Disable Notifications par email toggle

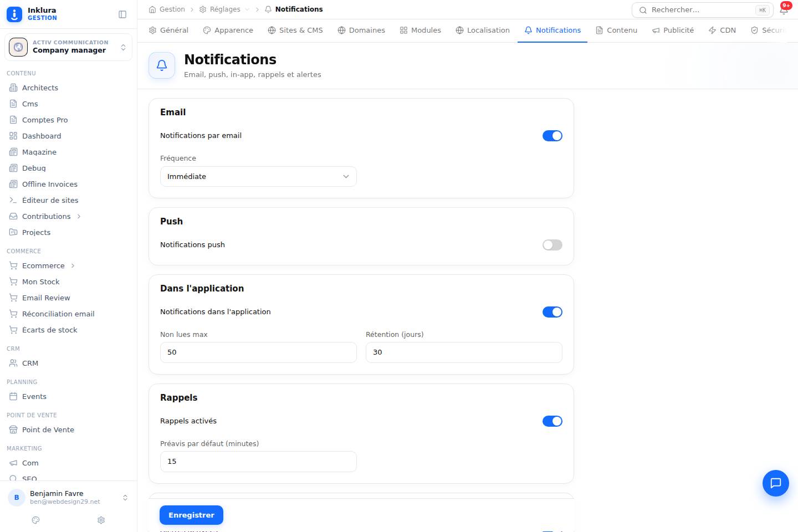point(553,136)
